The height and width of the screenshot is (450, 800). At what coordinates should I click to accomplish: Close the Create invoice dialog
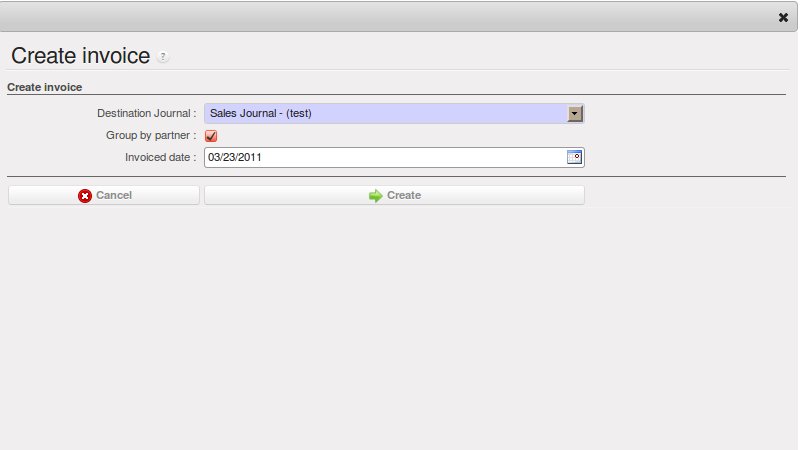click(783, 17)
